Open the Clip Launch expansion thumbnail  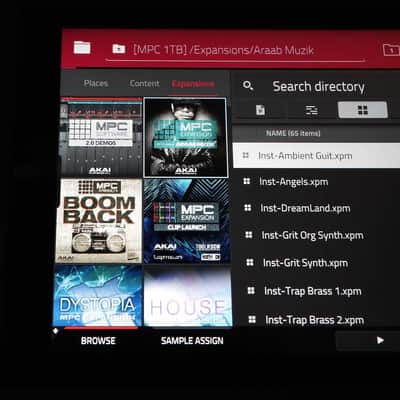(x=187, y=221)
